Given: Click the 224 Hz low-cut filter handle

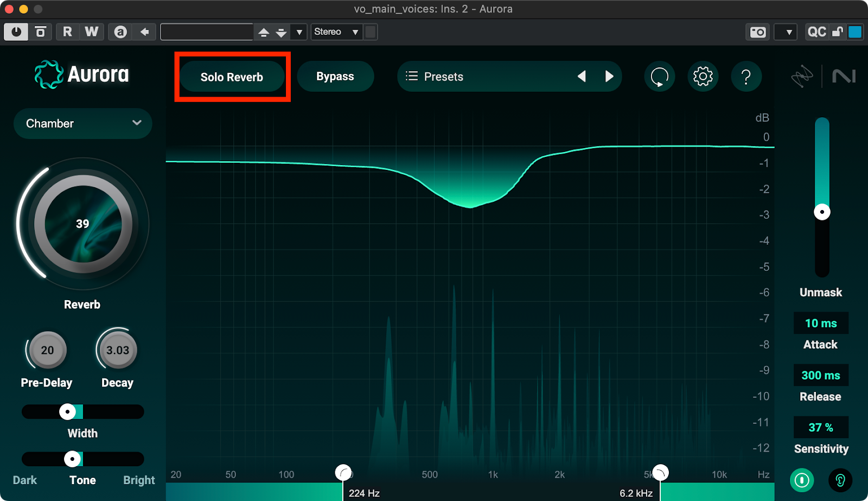Looking at the screenshot, I should [x=343, y=473].
